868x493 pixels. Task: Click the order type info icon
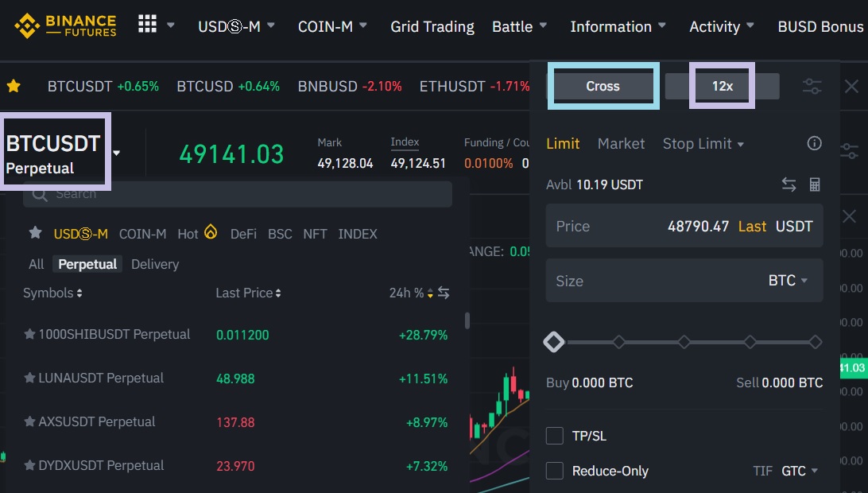[x=814, y=144]
